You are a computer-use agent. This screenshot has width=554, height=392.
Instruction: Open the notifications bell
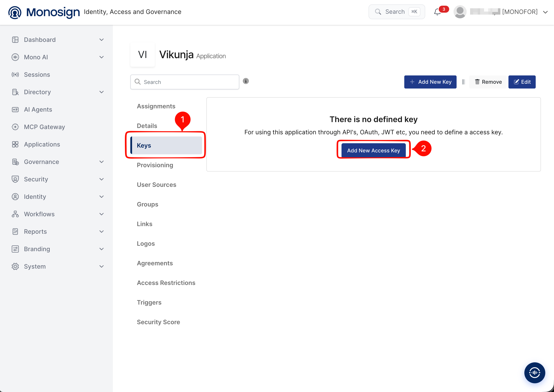(437, 12)
